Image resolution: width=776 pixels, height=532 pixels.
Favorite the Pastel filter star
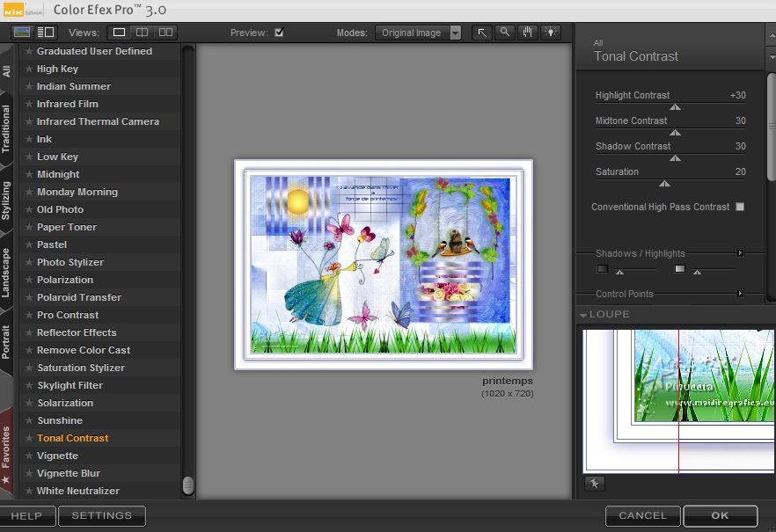(x=29, y=244)
